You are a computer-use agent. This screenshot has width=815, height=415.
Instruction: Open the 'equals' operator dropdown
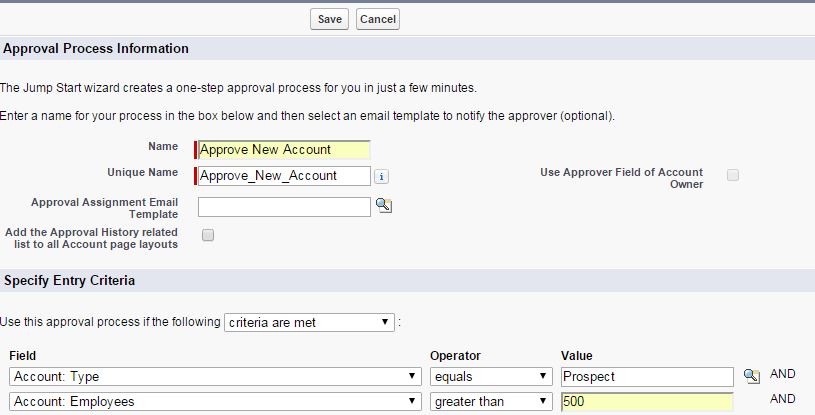tap(490, 376)
